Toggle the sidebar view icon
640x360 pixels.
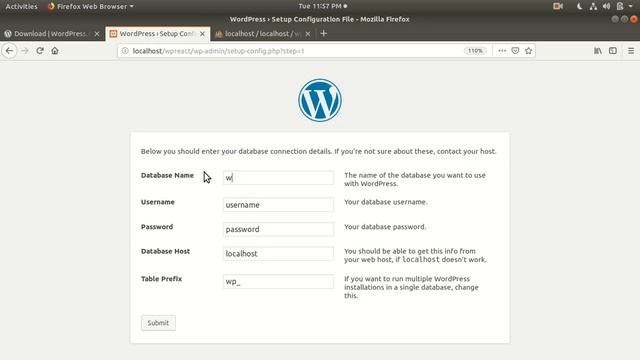tap(613, 51)
